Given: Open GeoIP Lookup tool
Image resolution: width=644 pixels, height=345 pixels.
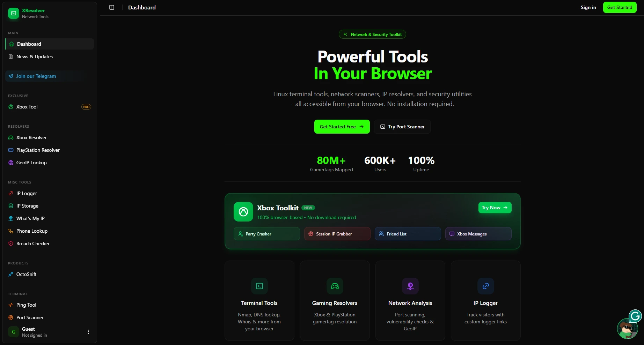Looking at the screenshot, I should tap(50, 163).
